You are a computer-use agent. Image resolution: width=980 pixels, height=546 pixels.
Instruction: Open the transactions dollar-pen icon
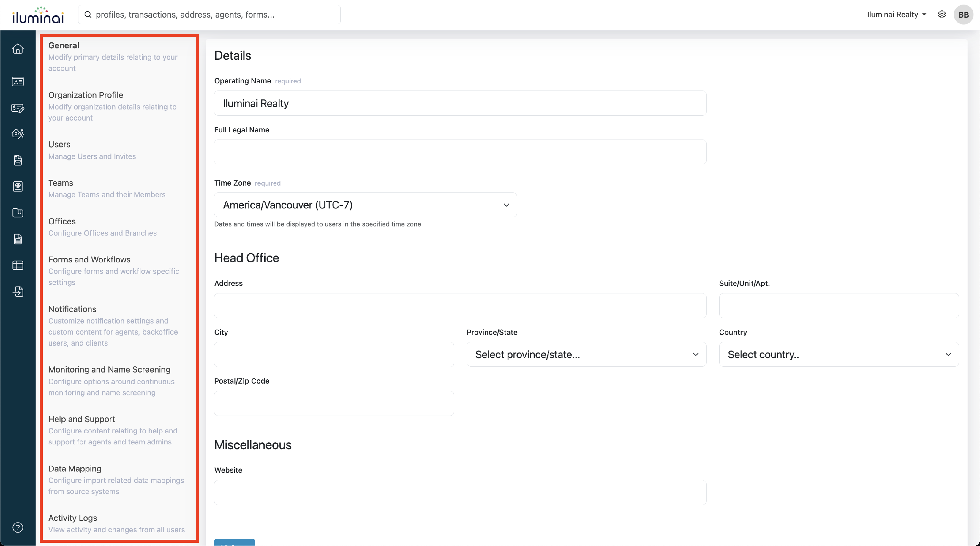point(18,108)
